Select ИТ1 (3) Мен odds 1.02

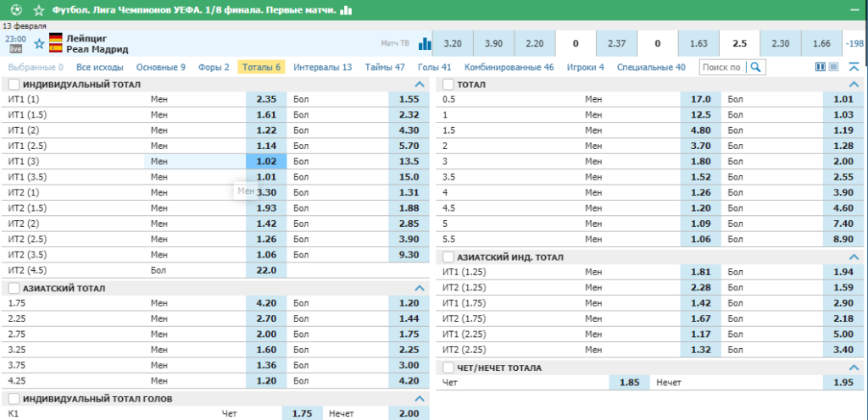pos(266,162)
